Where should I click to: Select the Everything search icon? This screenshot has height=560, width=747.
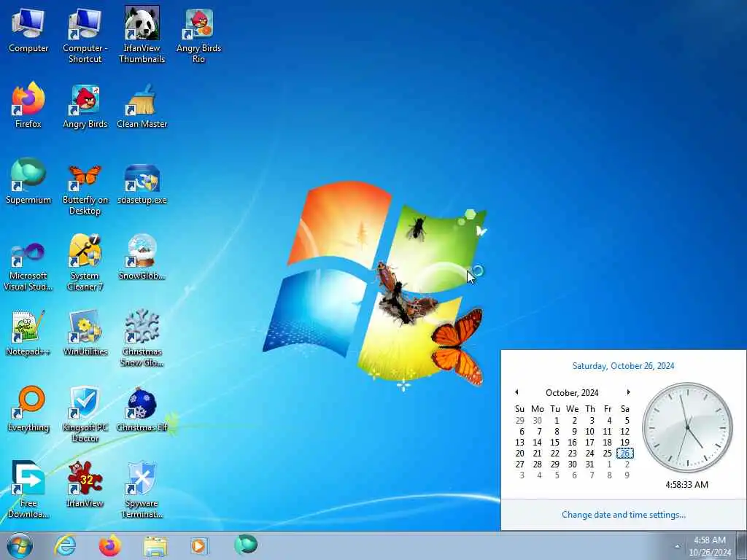coord(28,410)
